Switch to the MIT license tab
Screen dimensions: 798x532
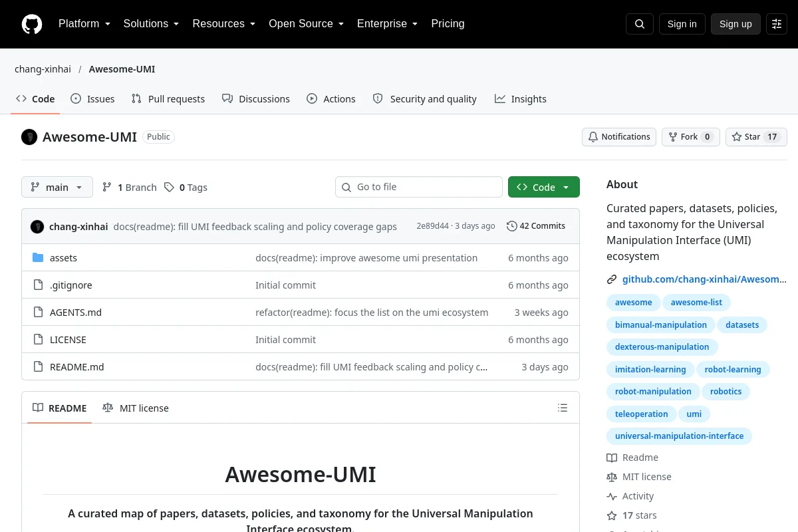click(x=136, y=408)
